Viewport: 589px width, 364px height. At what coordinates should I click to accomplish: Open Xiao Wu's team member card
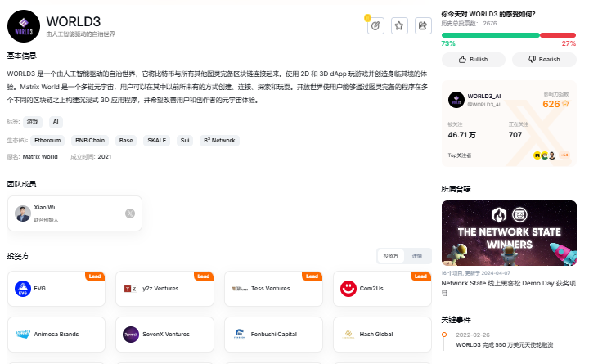(x=74, y=213)
